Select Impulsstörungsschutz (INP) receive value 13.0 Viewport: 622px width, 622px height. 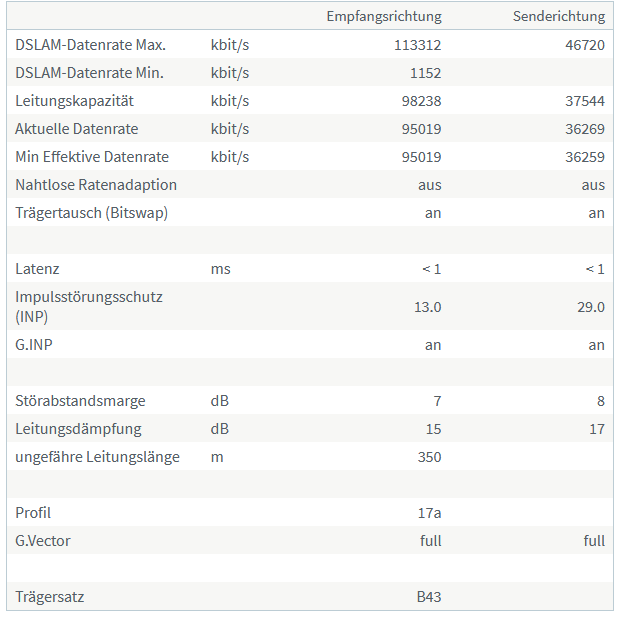click(x=428, y=307)
